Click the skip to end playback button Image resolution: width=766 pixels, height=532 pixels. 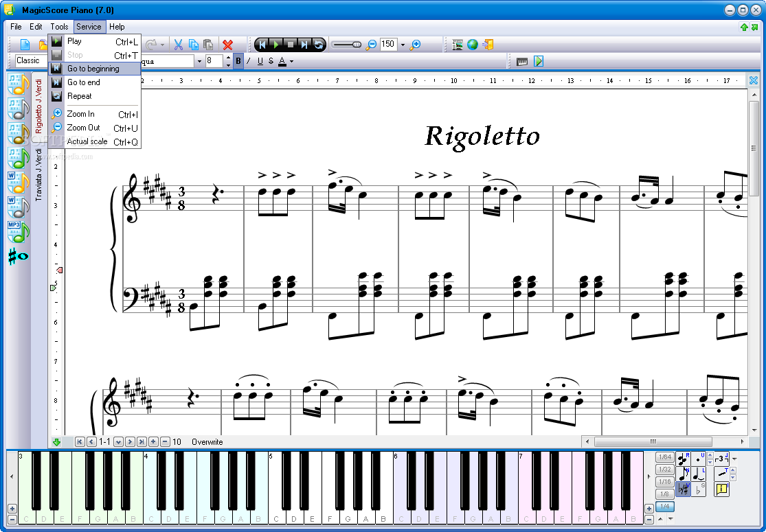coord(304,45)
